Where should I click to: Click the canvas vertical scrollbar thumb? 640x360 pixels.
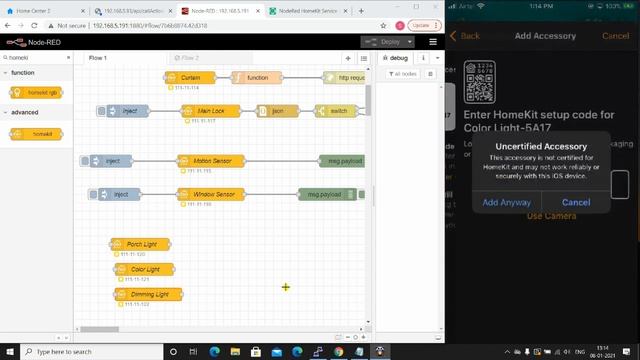(368, 100)
